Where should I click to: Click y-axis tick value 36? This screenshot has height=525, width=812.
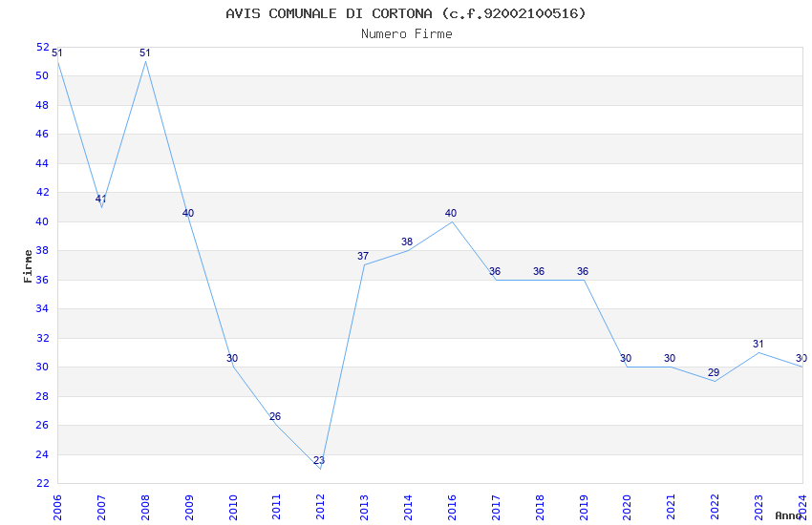click(42, 280)
